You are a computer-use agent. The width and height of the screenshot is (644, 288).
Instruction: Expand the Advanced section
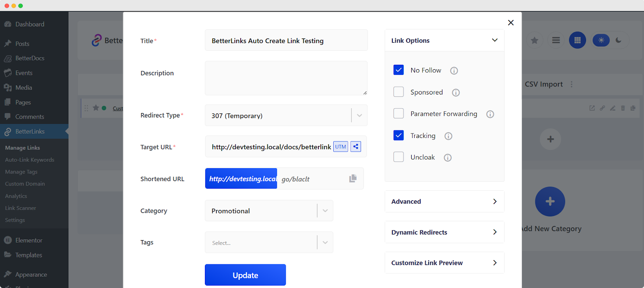(444, 202)
